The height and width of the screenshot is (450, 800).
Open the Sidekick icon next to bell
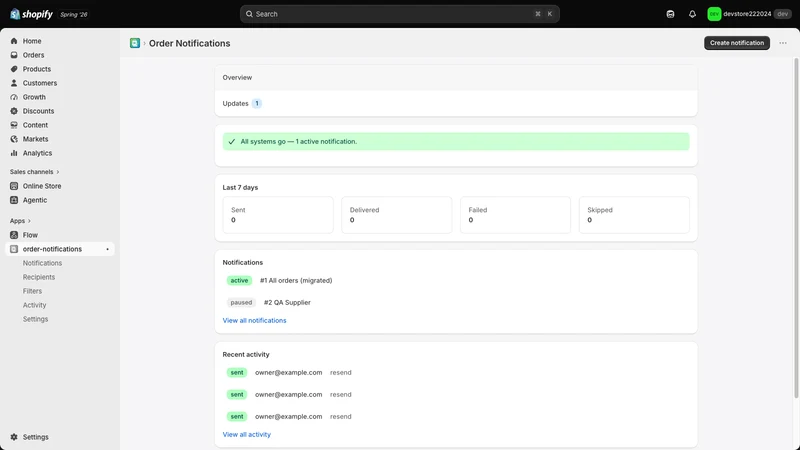(670, 14)
